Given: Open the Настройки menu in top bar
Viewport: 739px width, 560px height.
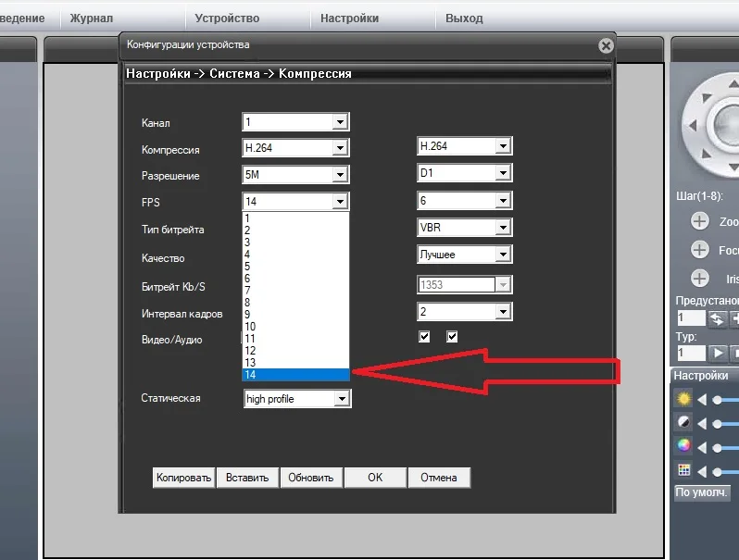Looking at the screenshot, I should [349, 19].
